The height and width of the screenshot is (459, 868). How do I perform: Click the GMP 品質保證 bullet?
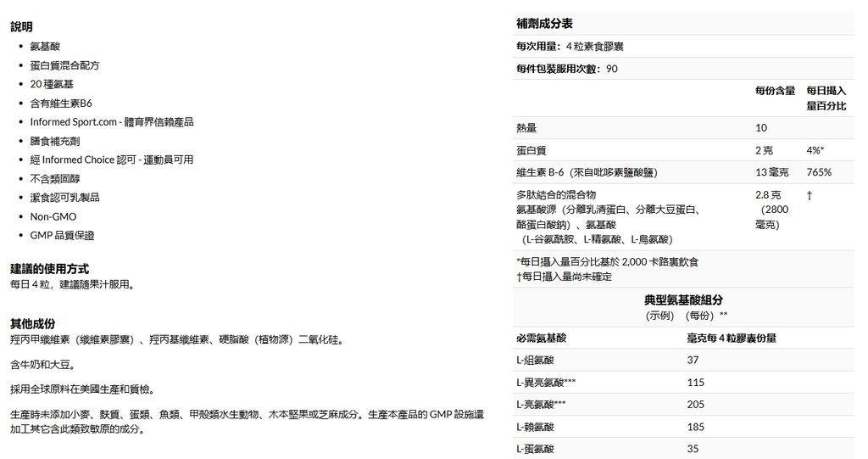[62, 235]
